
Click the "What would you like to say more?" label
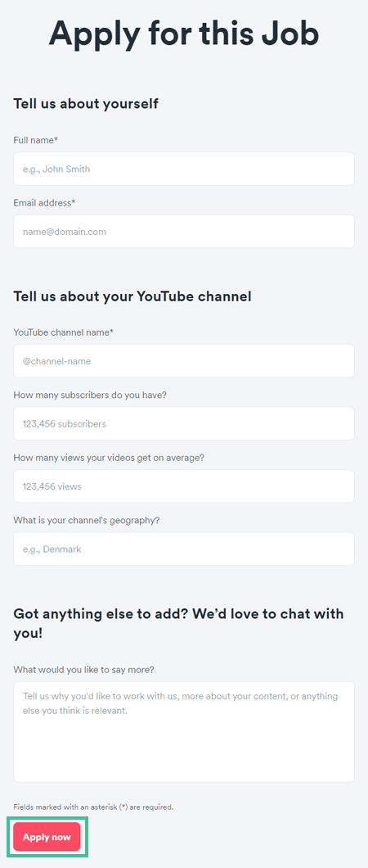[x=84, y=670]
